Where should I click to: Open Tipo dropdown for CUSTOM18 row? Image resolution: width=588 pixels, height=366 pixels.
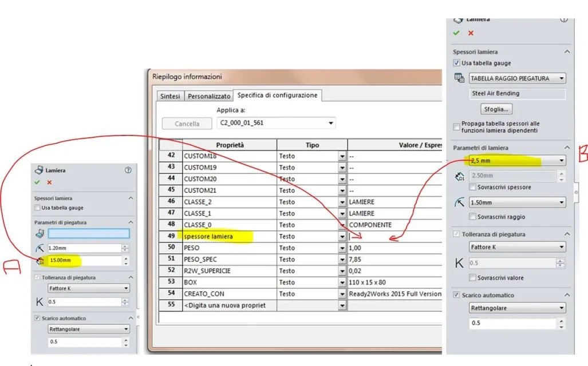coord(342,156)
